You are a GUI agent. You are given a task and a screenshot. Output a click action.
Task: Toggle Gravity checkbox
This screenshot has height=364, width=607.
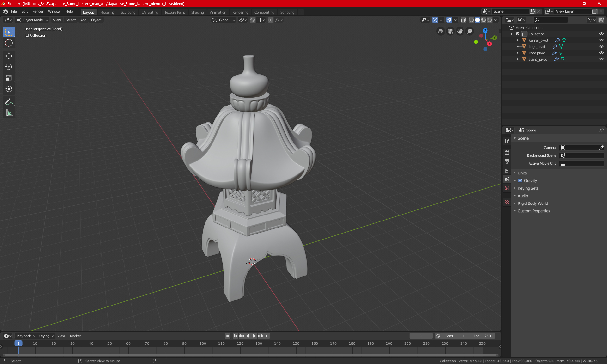(520, 181)
